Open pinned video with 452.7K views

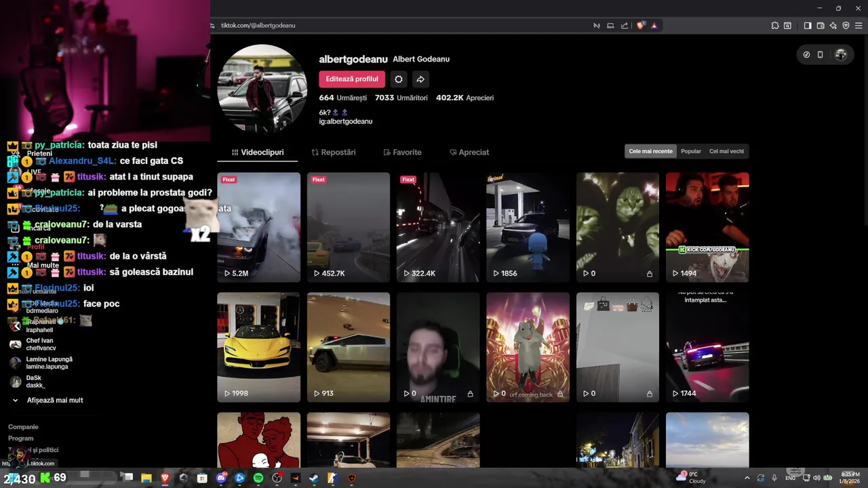(349, 227)
